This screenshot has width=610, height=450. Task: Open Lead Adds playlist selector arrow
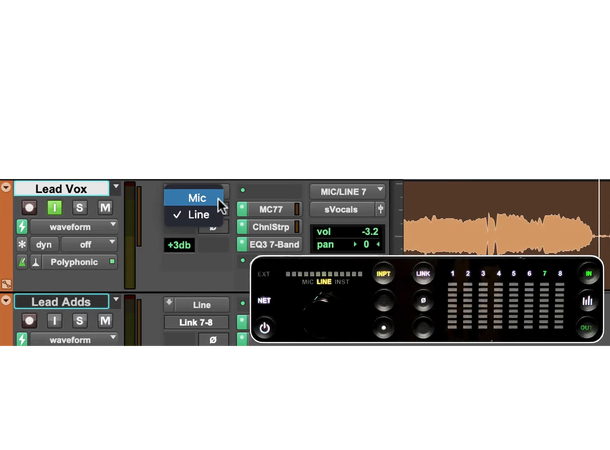coord(116,300)
